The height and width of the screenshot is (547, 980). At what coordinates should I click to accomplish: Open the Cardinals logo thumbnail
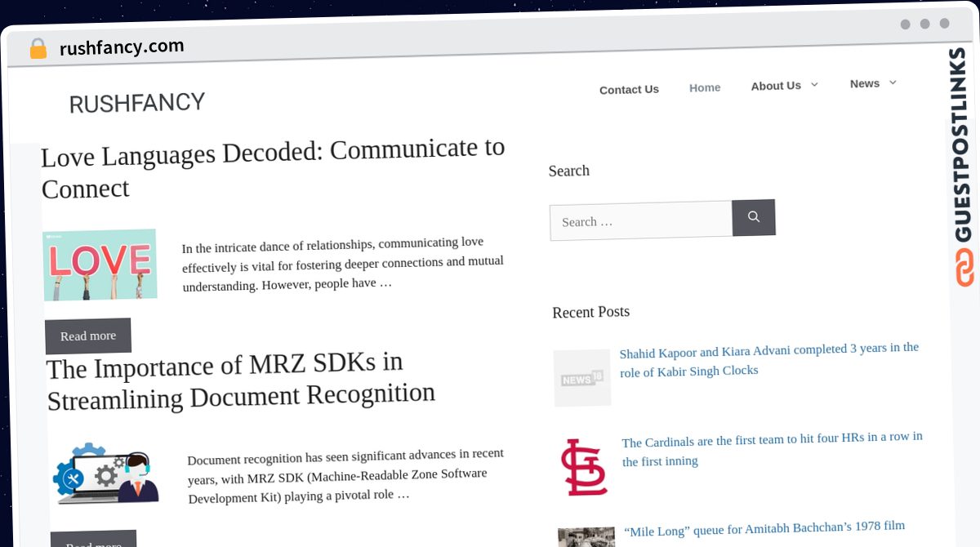point(584,468)
